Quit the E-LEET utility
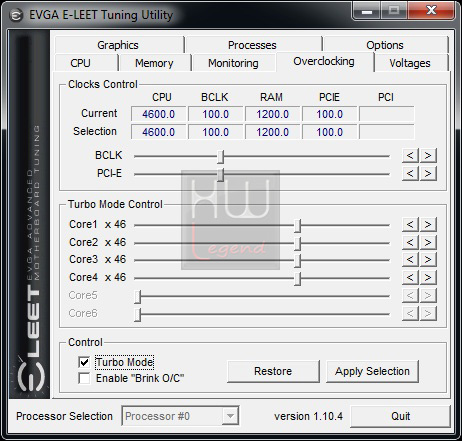This screenshot has width=462, height=441. pyautogui.click(x=400, y=416)
